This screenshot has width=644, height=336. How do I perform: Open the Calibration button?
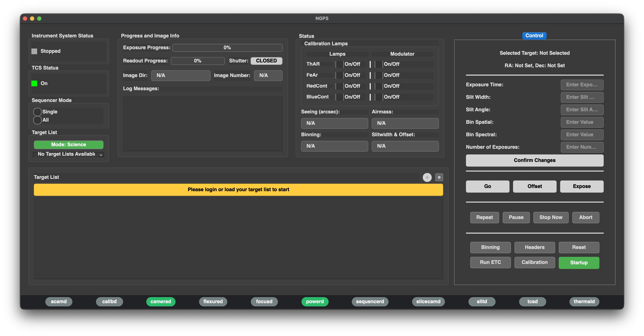(x=534, y=263)
